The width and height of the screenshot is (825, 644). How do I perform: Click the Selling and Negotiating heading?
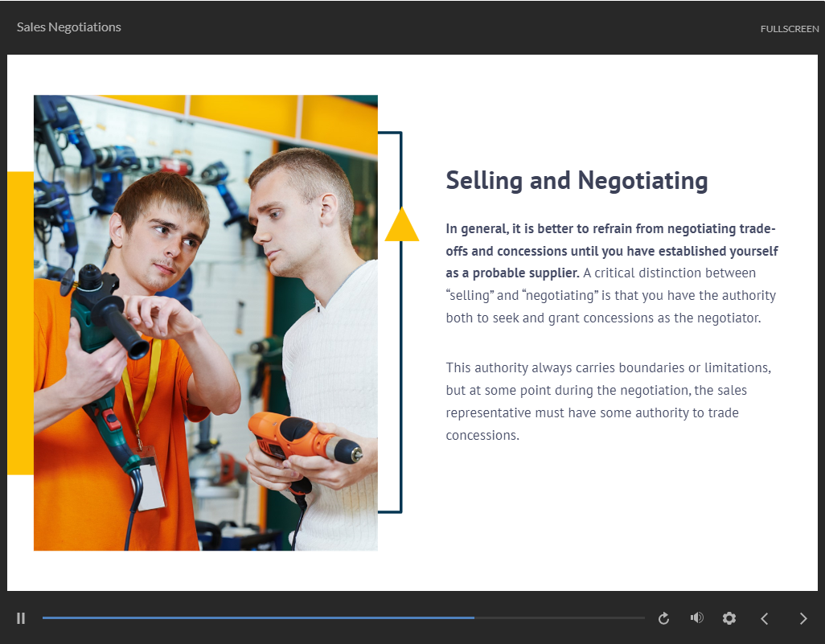pos(577,180)
